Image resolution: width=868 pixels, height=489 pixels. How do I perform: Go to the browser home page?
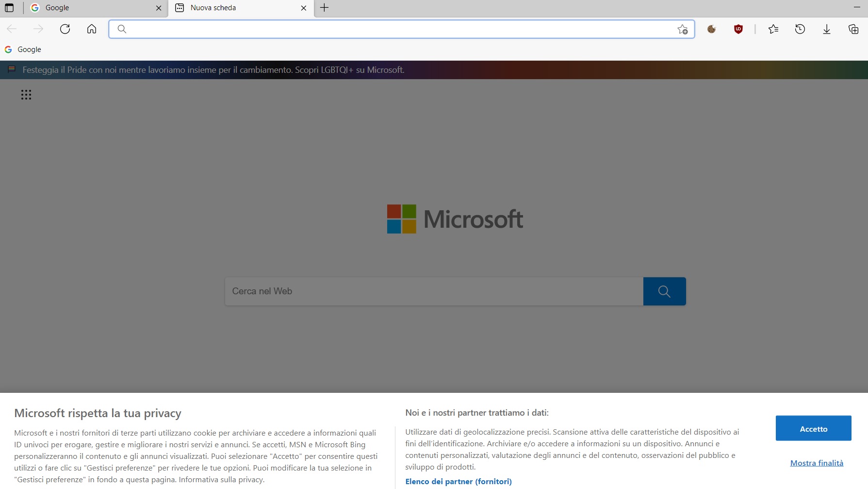pos(91,29)
